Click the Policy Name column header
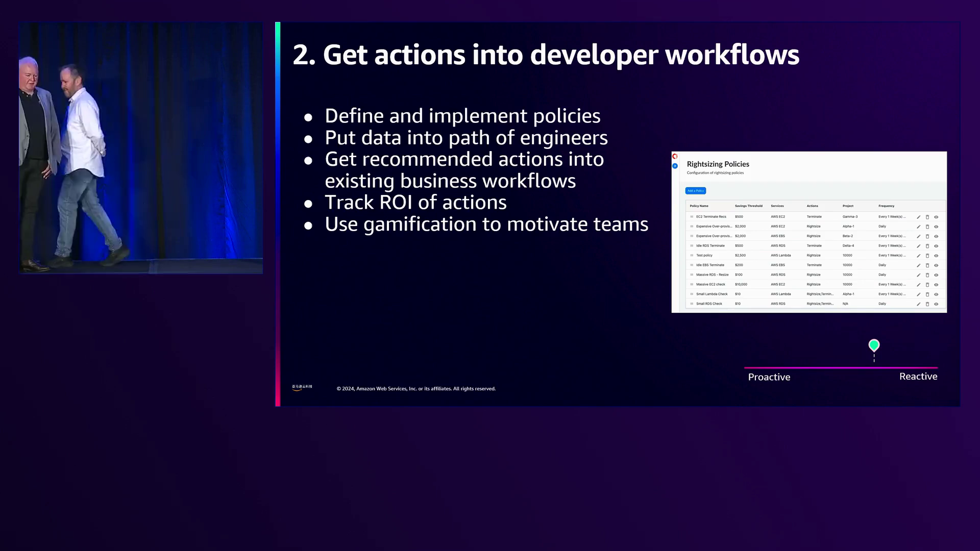 699,206
